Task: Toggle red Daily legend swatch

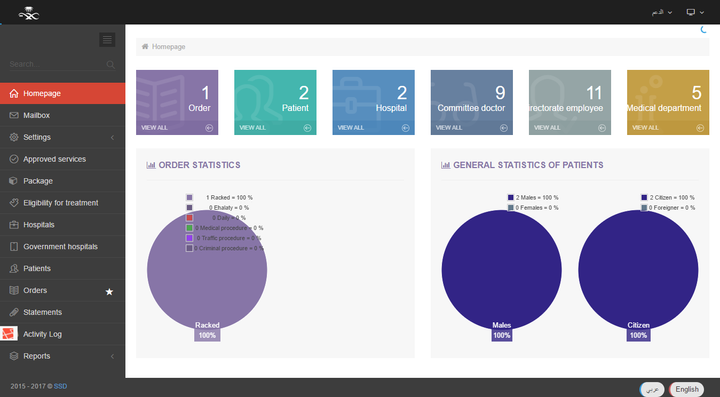Action: click(189, 218)
